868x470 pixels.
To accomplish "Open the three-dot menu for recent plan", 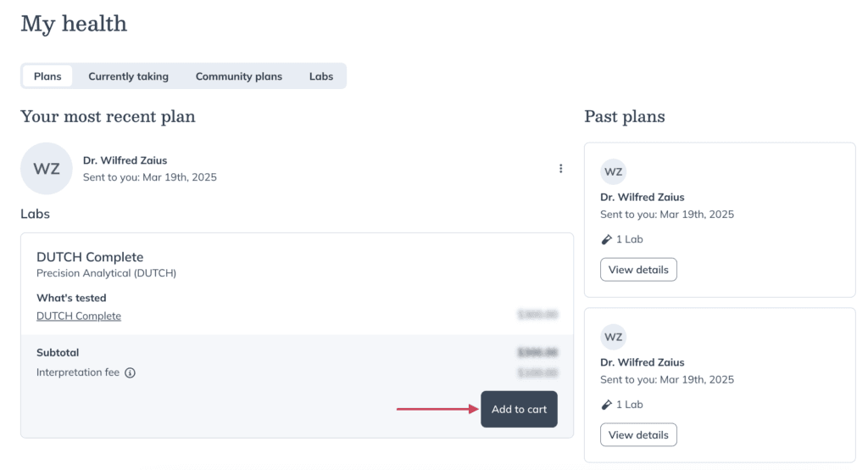I will (560, 169).
